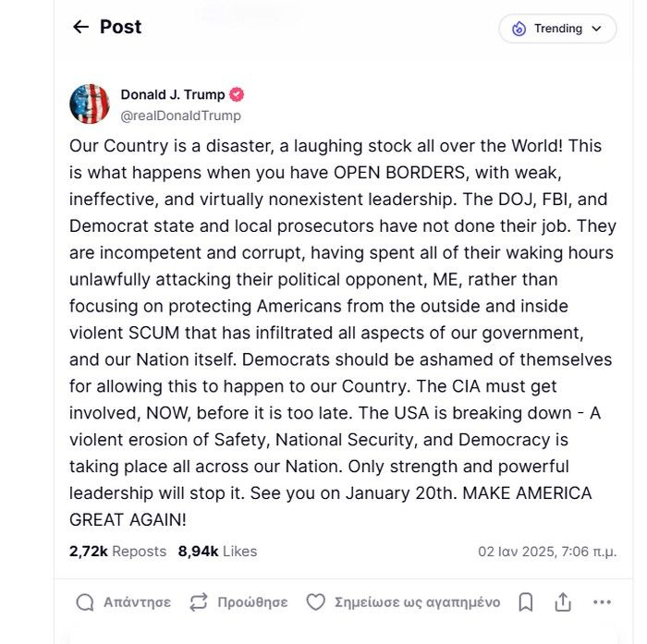Click the verified badge beside the name
The width and height of the screenshot is (647, 644).
pyautogui.click(x=237, y=94)
